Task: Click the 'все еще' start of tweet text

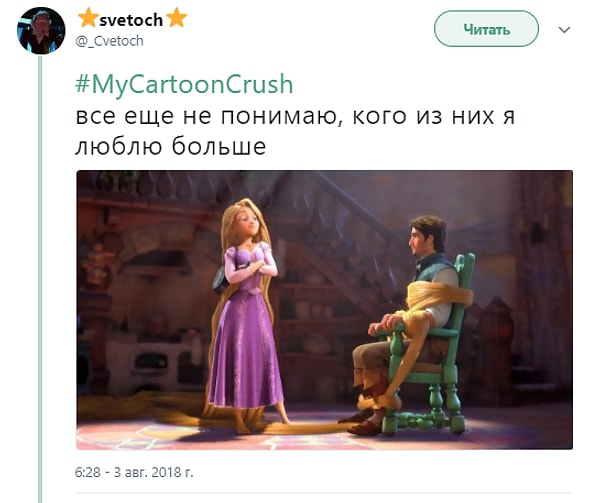Action: (125, 116)
